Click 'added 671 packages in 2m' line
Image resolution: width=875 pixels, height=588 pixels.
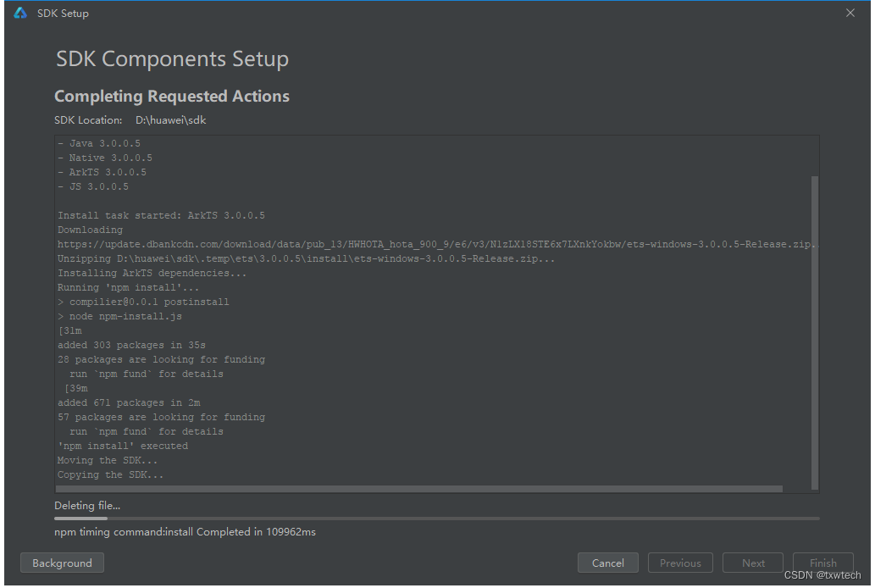point(129,402)
